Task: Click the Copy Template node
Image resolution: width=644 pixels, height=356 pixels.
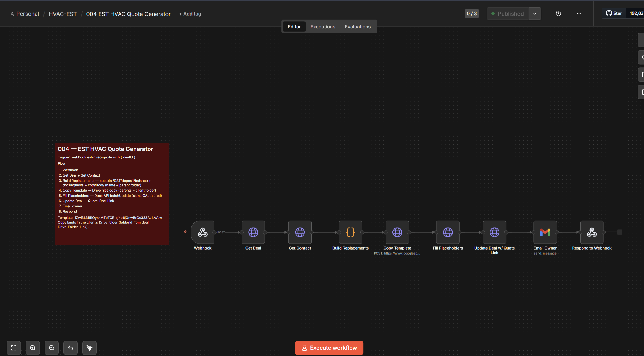Action: 397,232
